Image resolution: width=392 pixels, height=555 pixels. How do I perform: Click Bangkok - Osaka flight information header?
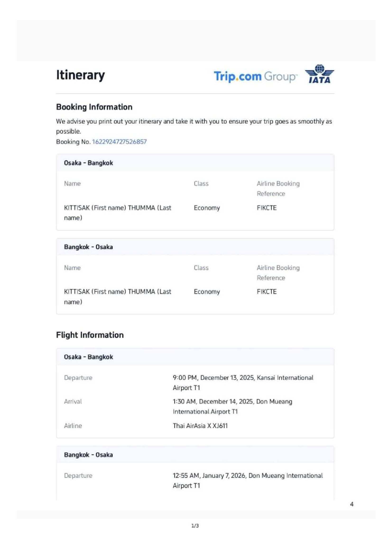click(x=88, y=455)
